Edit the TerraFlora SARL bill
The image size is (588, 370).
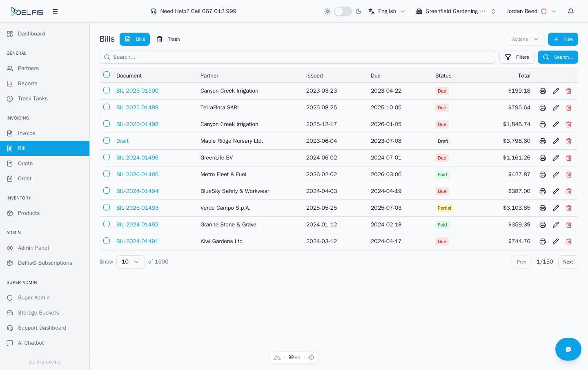tap(556, 108)
